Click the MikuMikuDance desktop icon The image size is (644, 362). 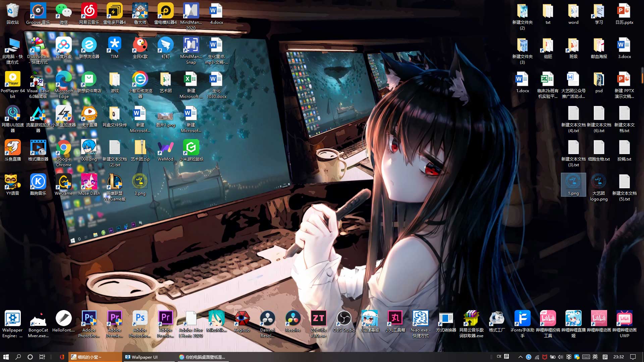[216, 322]
